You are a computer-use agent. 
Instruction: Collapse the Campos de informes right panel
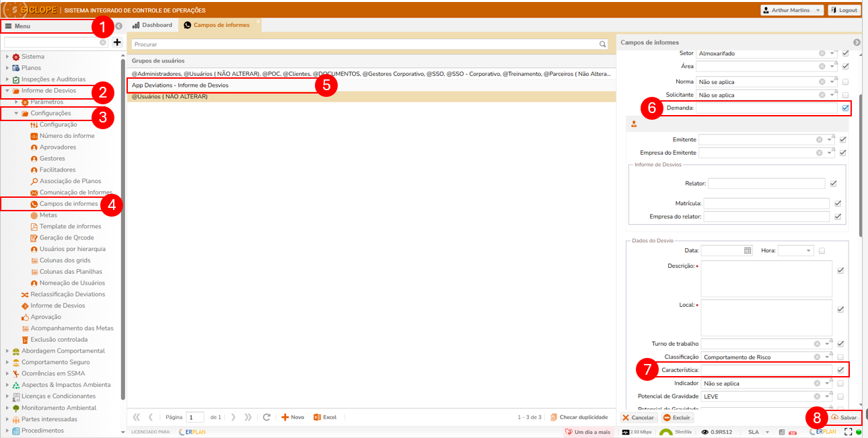857,42
